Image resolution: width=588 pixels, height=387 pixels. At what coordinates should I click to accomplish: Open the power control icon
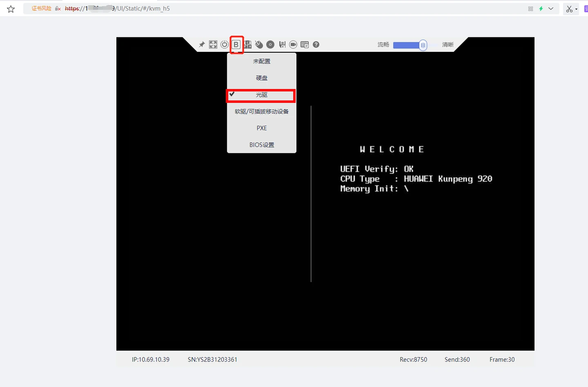[x=224, y=44]
